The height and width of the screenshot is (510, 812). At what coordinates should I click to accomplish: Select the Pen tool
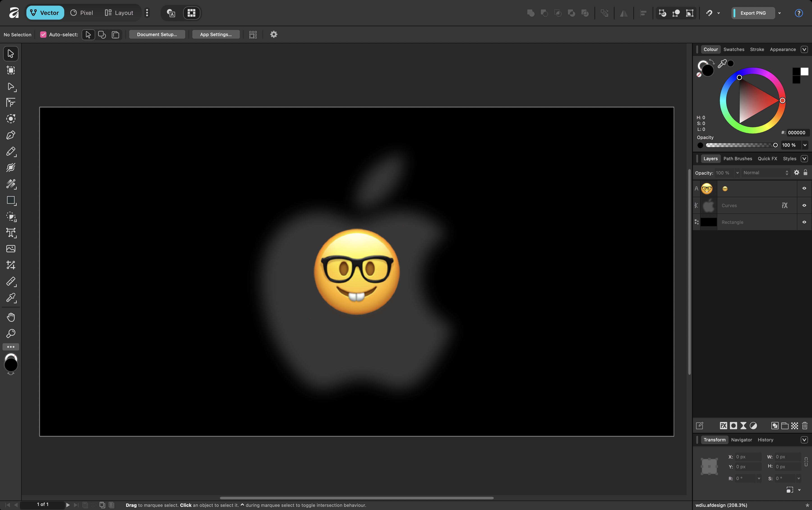point(10,135)
